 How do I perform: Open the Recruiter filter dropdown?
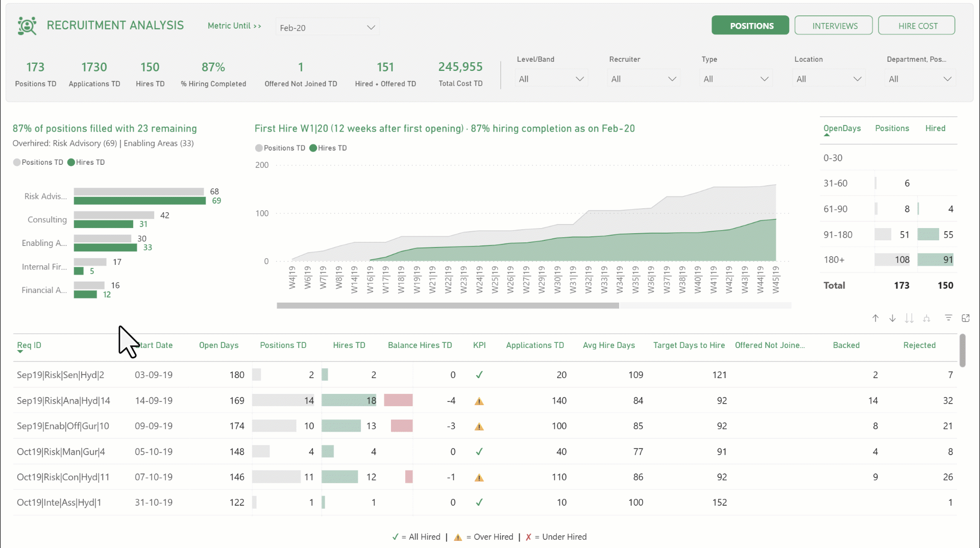(643, 79)
